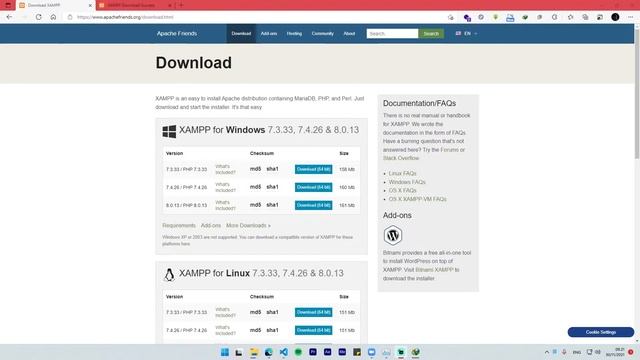Open Microsoft Edge from the taskbar
Screen dimensions: 640x360
coord(269,352)
